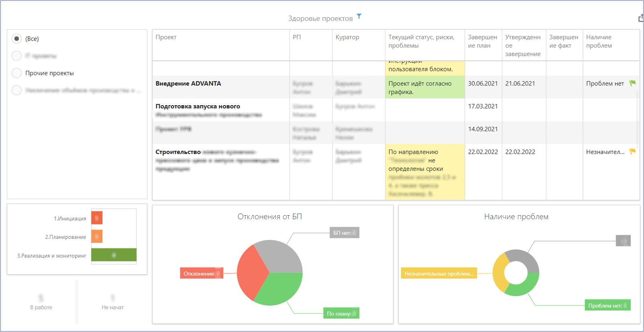This screenshot has width=644, height=332.
Task: Open the Подготовка запуска нового project
Action: click(x=198, y=106)
